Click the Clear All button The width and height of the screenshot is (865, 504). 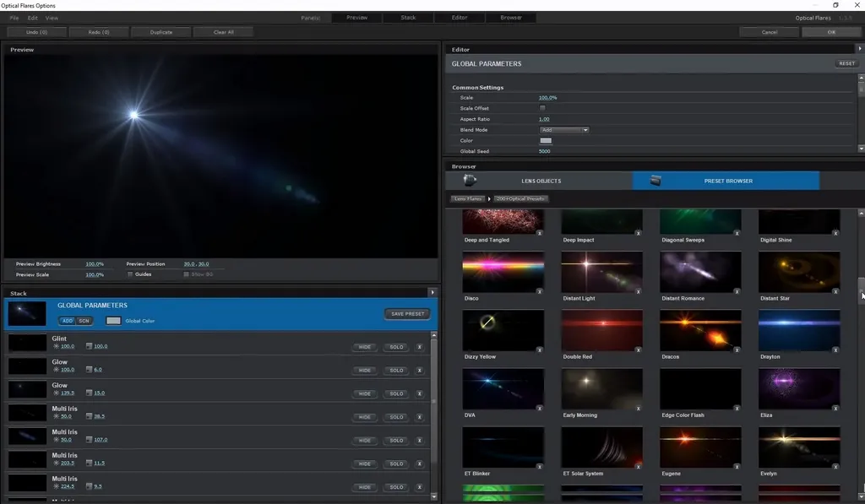coord(223,32)
